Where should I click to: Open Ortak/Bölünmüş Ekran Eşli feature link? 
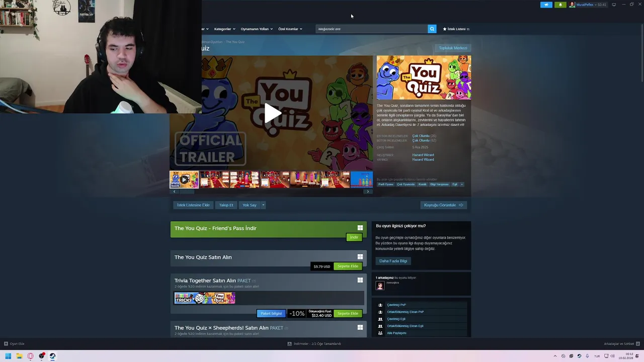pos(405,326)
